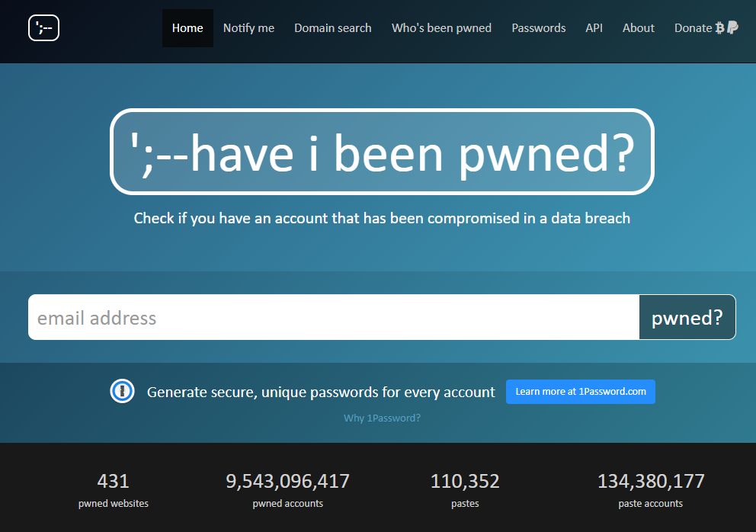The image size is (756, 532).
Task: Open the About page
Action: pos(639,28)
